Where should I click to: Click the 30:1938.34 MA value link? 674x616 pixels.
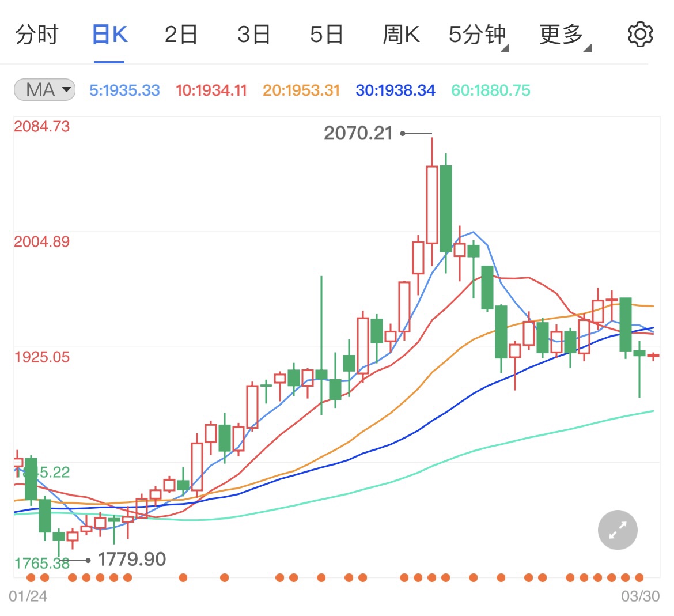(395, 90)
